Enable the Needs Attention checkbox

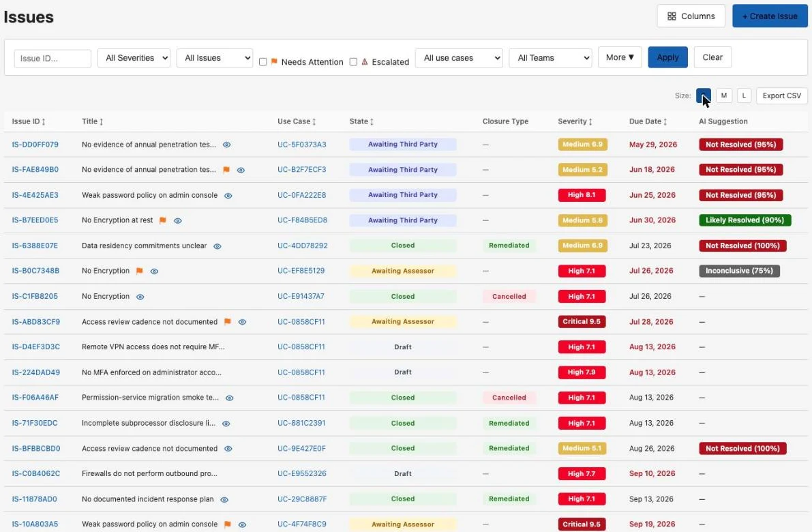point(263,61)
